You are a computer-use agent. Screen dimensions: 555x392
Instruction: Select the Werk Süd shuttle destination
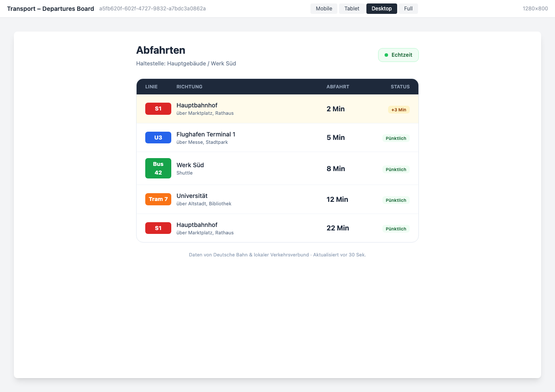coord(190,165)
